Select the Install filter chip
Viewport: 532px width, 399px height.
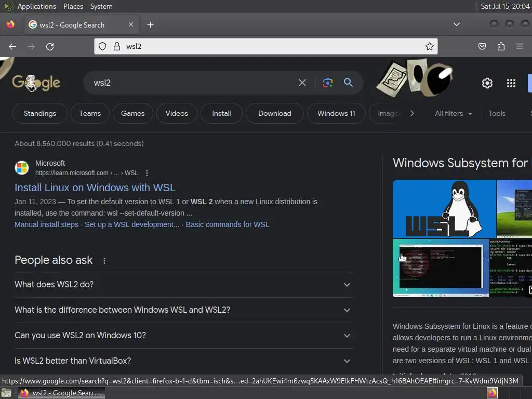click(221, 113)
